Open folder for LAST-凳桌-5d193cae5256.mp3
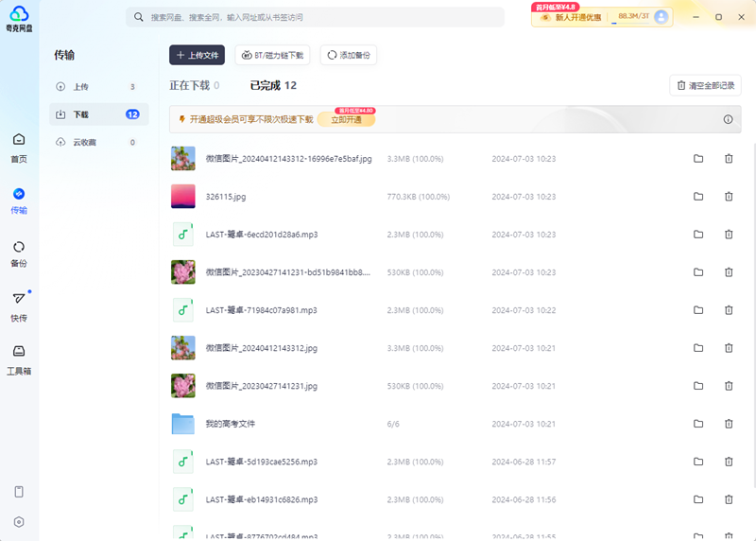Image resolution: width=756 pixels, height=541 pixels. tap(698, 462)
